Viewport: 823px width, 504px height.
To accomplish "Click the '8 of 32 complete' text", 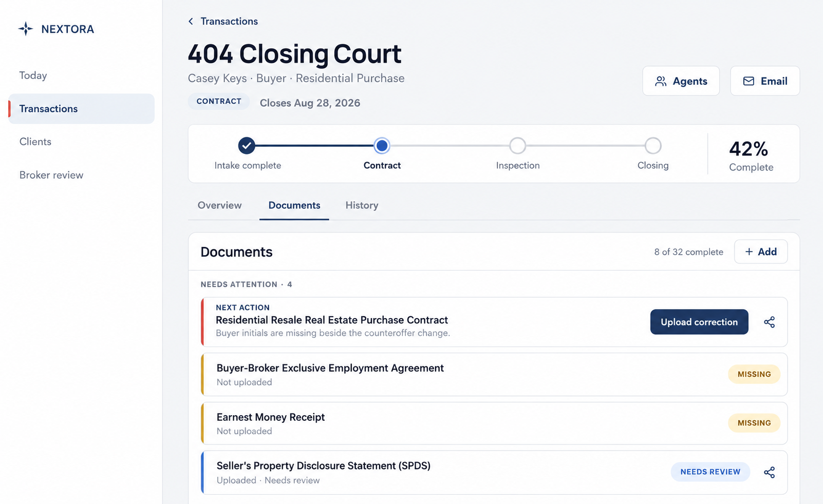I will point(688,252).
